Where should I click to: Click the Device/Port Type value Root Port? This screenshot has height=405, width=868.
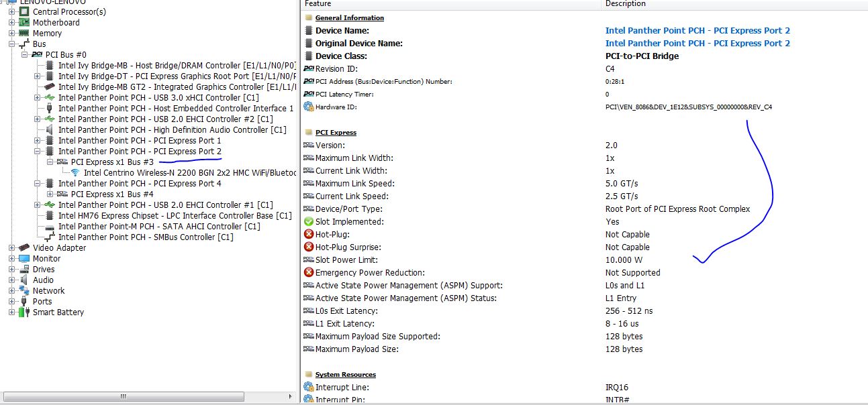tap(677, 209)
